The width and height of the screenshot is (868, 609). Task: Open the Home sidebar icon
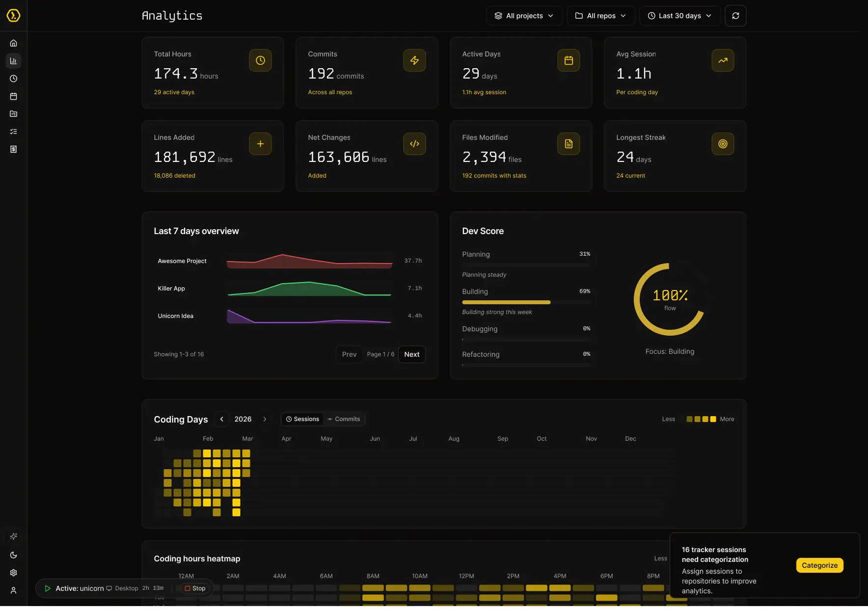point(13,43)
